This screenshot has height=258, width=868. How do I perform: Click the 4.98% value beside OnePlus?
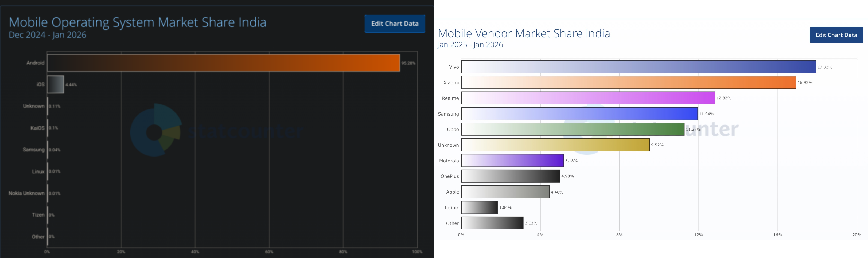tap(568, 176)
